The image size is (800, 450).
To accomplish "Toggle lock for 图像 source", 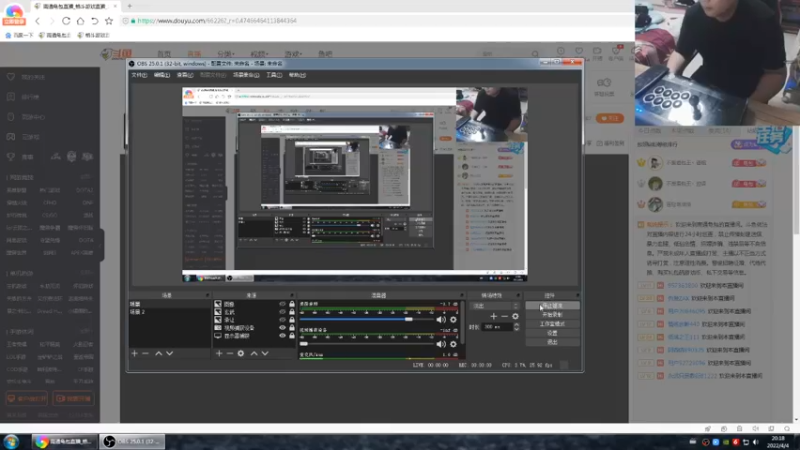I will [x=292, y=304].
